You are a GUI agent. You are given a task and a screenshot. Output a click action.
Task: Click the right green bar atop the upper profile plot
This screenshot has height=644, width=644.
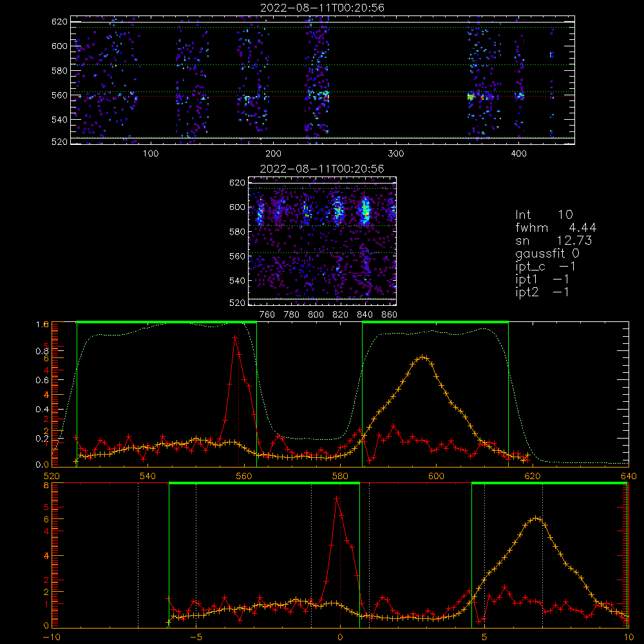pos(435,322)
